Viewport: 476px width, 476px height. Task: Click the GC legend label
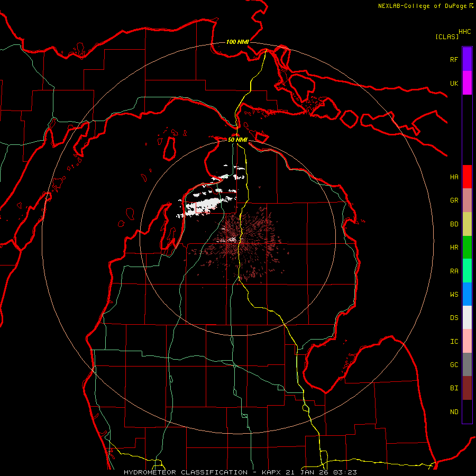pos(454,364)
